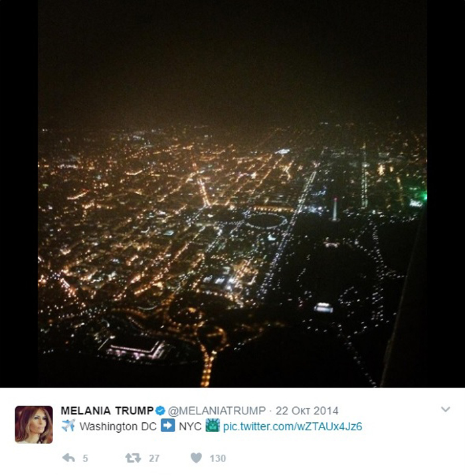Viewport: 465px width, 476px height.
Task: Click the airplane emoji in the tweet
Action: coord(68,426)
